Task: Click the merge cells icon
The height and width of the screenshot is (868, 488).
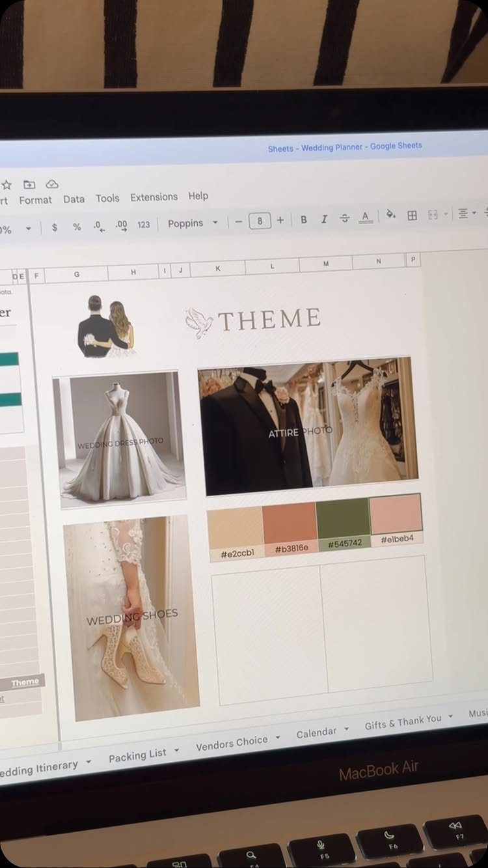Action: pos(433,214)
